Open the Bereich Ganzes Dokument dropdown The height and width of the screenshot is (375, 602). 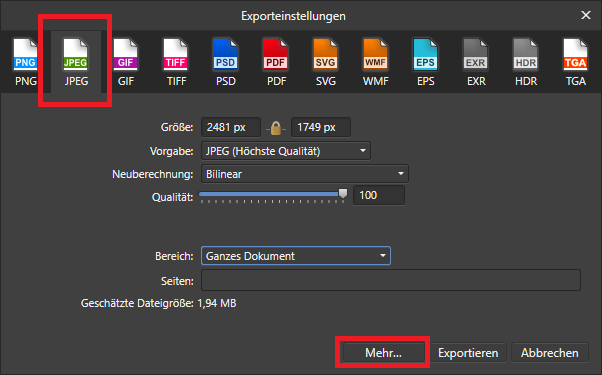click(x=296, y=256)
